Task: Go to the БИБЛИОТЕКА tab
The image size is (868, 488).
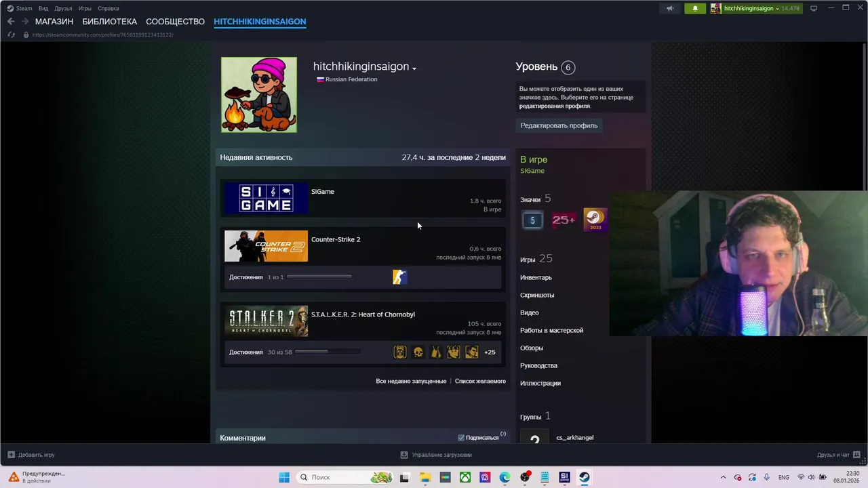Action: [109, 22]
